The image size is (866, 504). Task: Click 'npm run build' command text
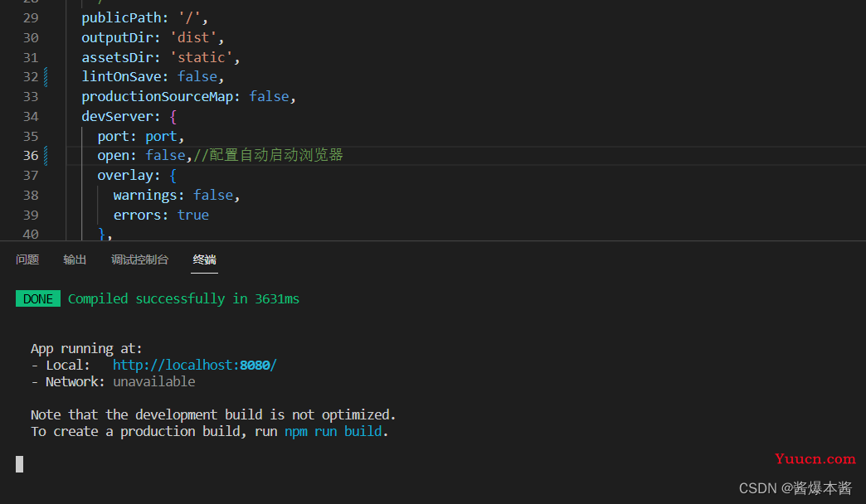(x=333, y=431)
